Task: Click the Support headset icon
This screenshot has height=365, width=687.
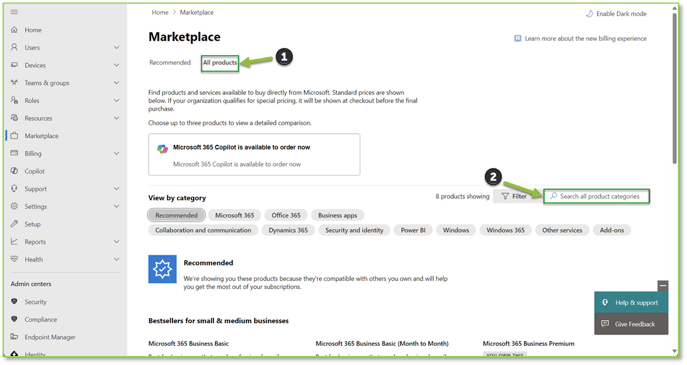Action: [x=14, y=188]
